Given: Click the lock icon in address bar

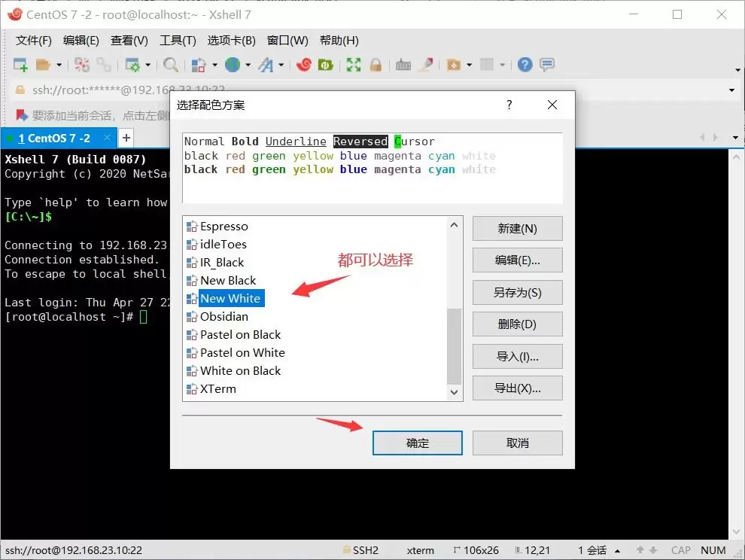Looking at the screenshot, I should pos(20,90).
